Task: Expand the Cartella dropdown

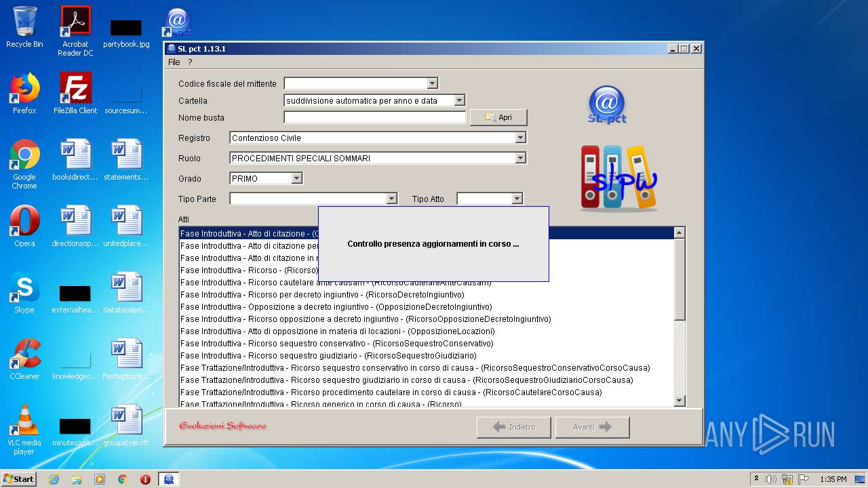Action: 459,100
